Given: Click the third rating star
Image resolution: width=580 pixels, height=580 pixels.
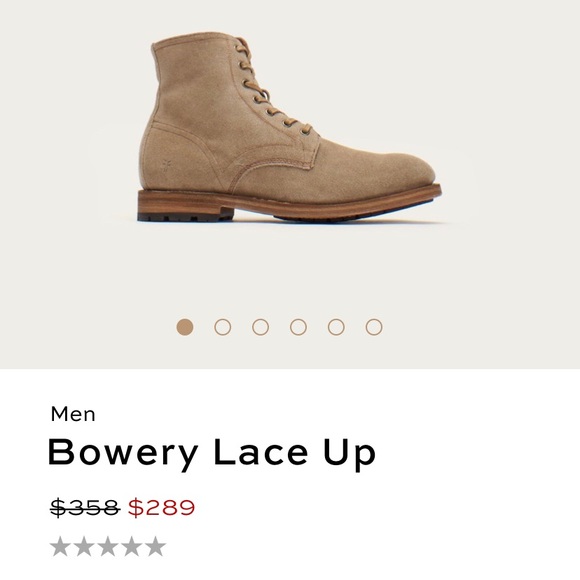Looking at the screenshot, I should click(x=108, y=546).
